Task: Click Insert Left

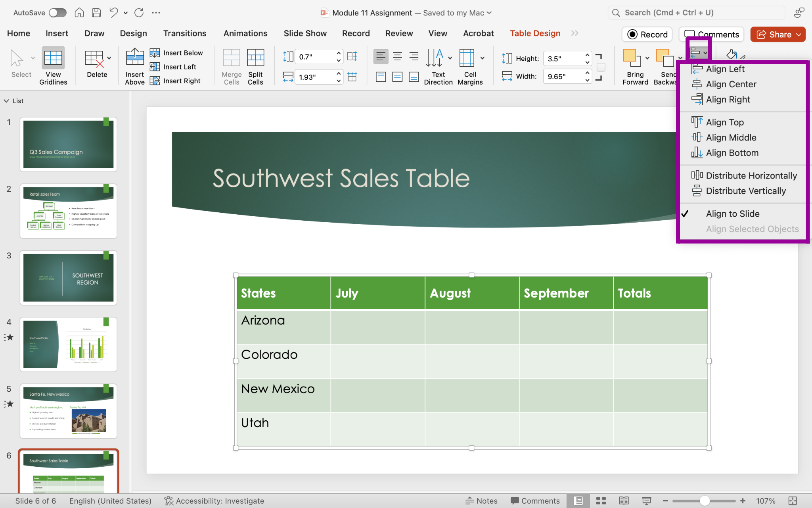Action: coord(173,67)
